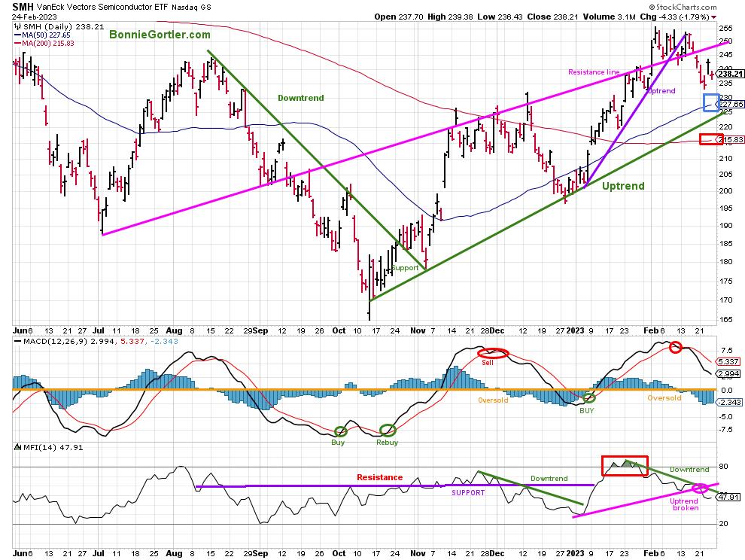
Task: Click the green Support label near November
Action: tap(405, 268)
